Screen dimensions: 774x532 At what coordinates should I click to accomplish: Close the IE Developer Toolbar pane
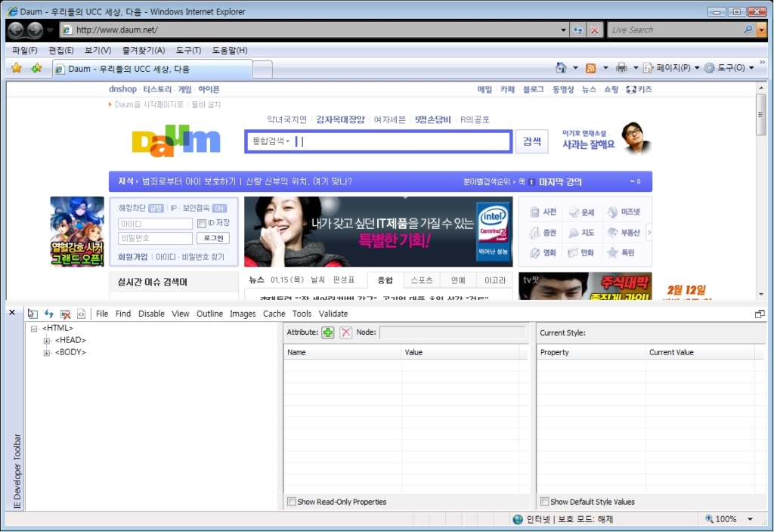(12, 312)
